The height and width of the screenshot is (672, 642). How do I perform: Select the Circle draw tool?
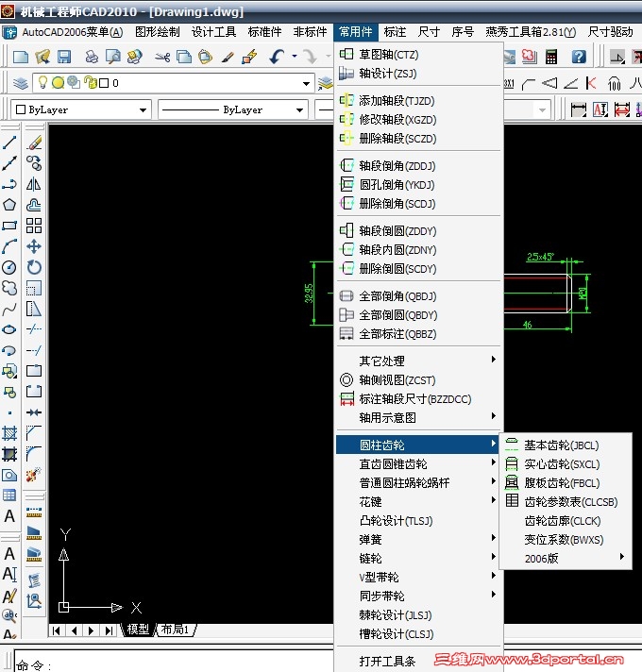(x=9, y=267)
